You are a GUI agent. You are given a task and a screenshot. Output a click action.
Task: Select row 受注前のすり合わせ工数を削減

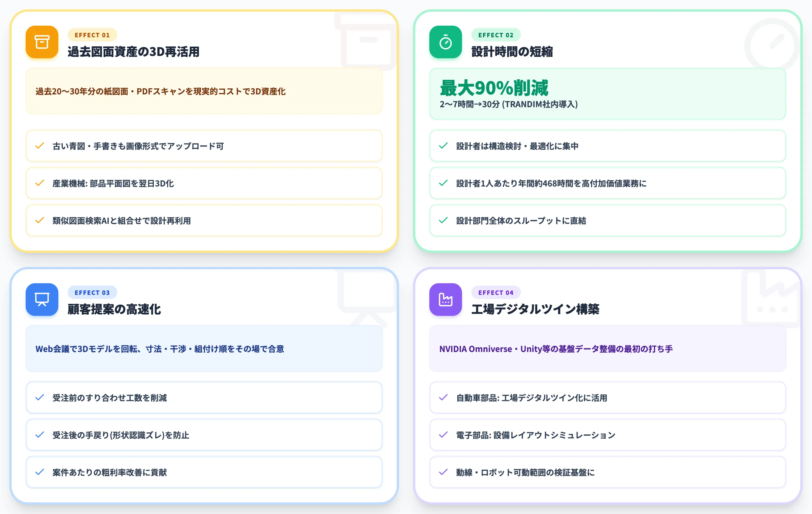coord(204,397)
